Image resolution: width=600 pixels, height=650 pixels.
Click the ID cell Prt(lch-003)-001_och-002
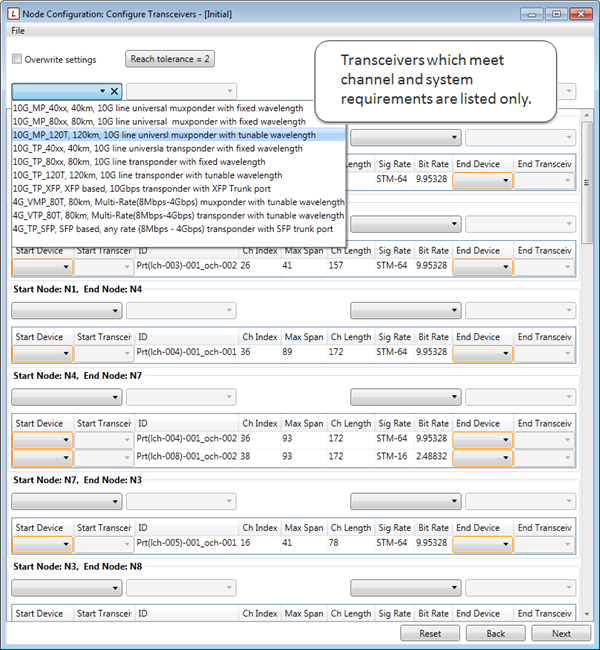[187, 266]
